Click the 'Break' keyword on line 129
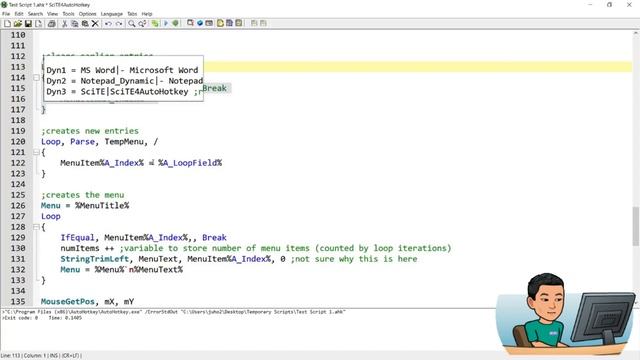 coord(214,238)
